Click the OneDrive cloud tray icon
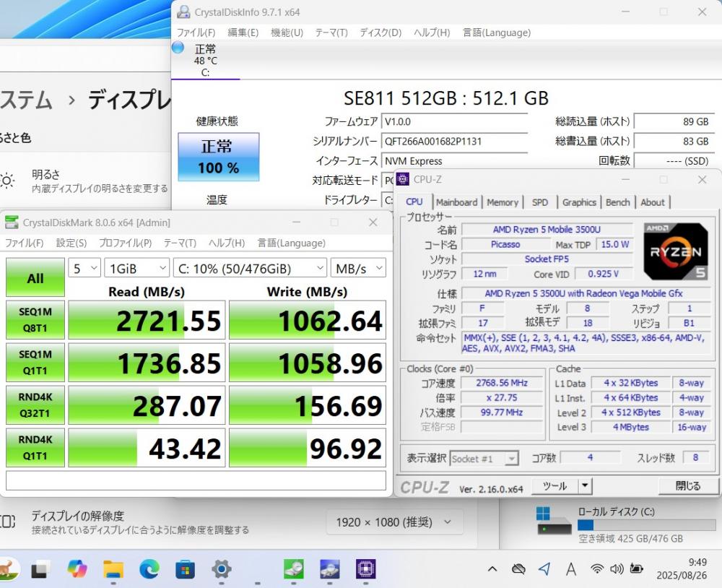The image size is (722, 588). (518, 569)
